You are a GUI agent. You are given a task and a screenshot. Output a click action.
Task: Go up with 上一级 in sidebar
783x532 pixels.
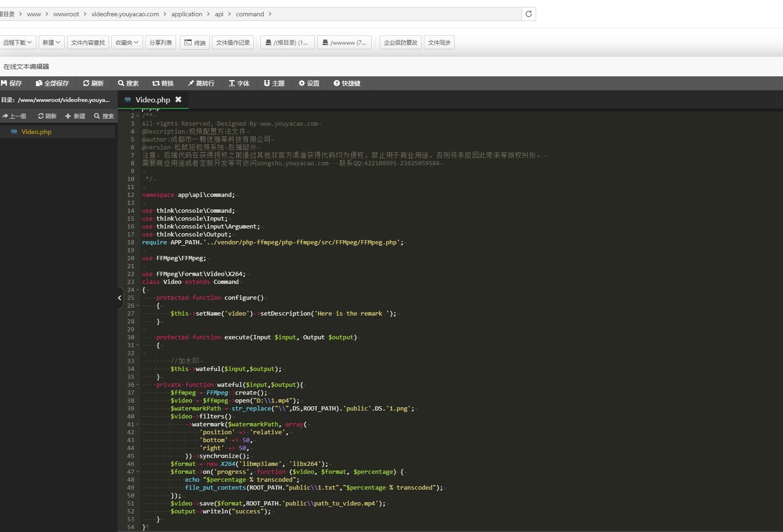14,116
